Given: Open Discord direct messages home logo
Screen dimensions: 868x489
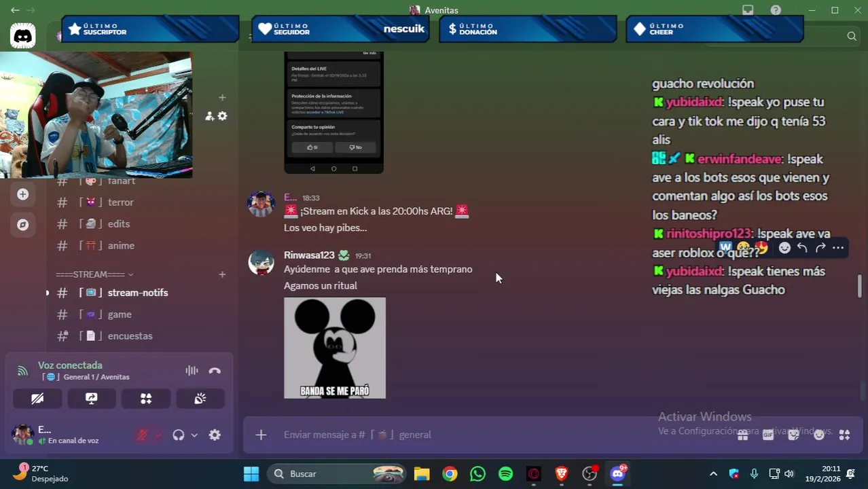Looking at the screenshot, I should 22,35.
